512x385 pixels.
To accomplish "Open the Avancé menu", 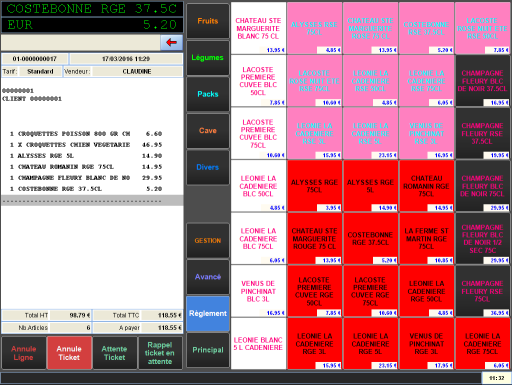I will pos(208,277).
